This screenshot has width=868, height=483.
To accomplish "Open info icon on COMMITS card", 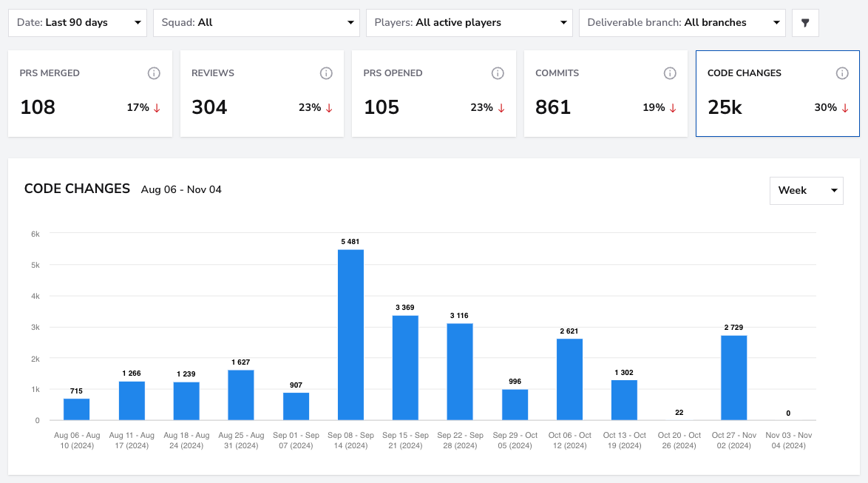I will (x=670, y=73).
